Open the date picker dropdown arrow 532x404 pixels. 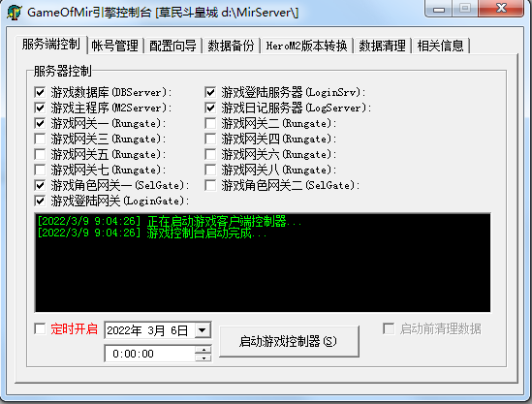click(x=203, y=330)
